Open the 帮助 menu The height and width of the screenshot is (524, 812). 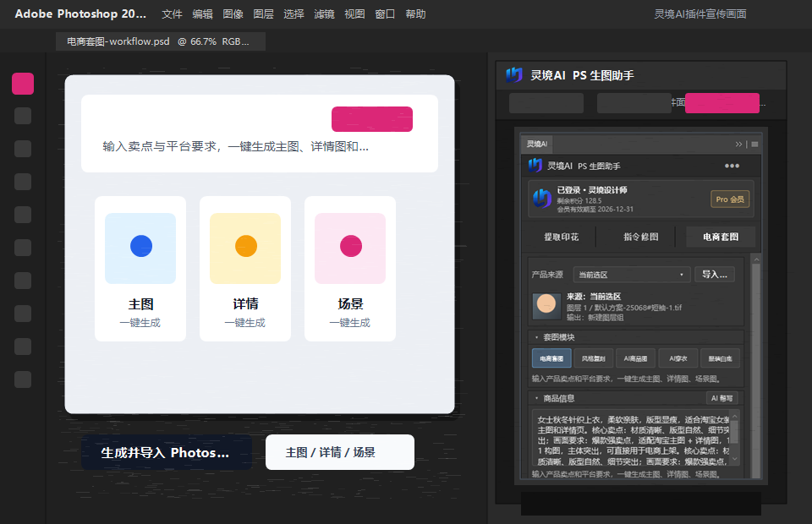pos(415,14)
